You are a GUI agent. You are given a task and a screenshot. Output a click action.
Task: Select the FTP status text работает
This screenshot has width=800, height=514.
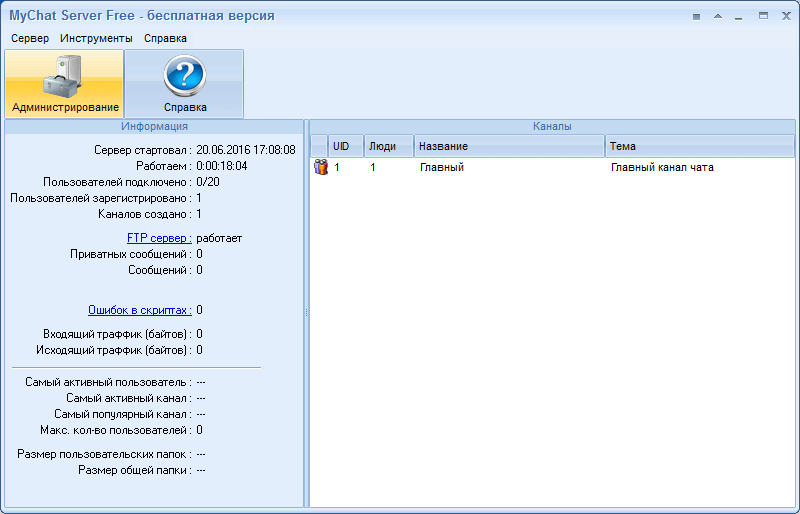tap(219, 238)
